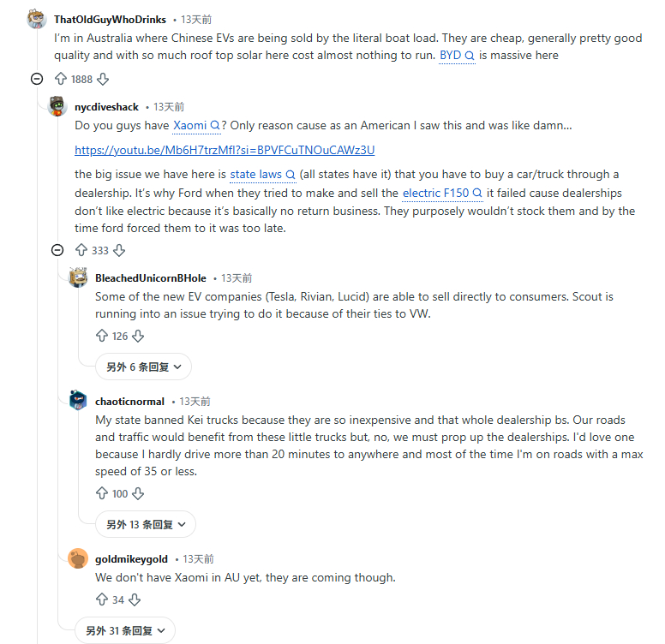Image resolution: width=665 pixels, height=644 pixels.
Task: Downvote chaoticnormal's comment with 100 votes
Action: (x=138, y=493)
